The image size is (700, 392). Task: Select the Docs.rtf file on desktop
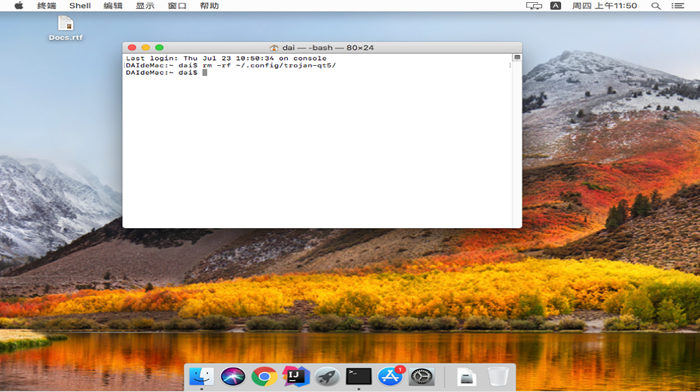[66, 28]
